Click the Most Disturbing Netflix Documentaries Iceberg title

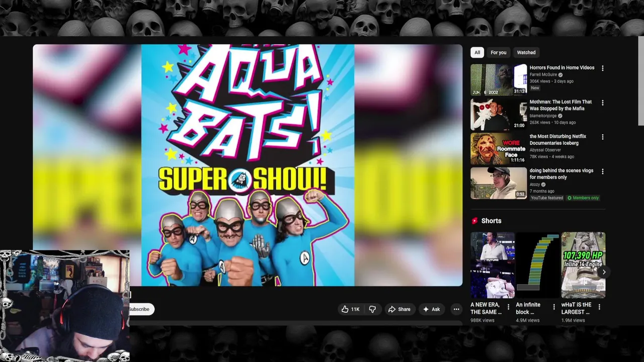(557, 140)
